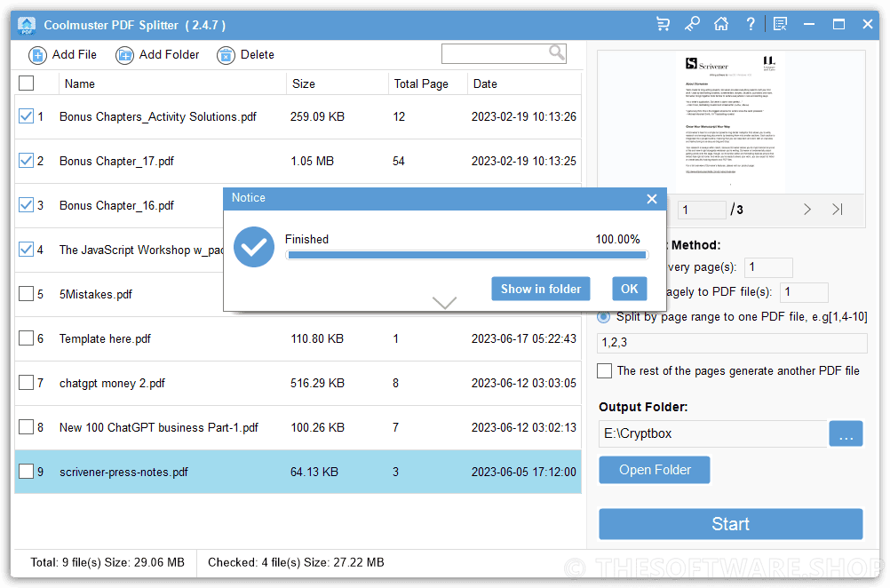Click Total: 9 file(s) status text
890x588 pixels.
(x=107, y=562)
